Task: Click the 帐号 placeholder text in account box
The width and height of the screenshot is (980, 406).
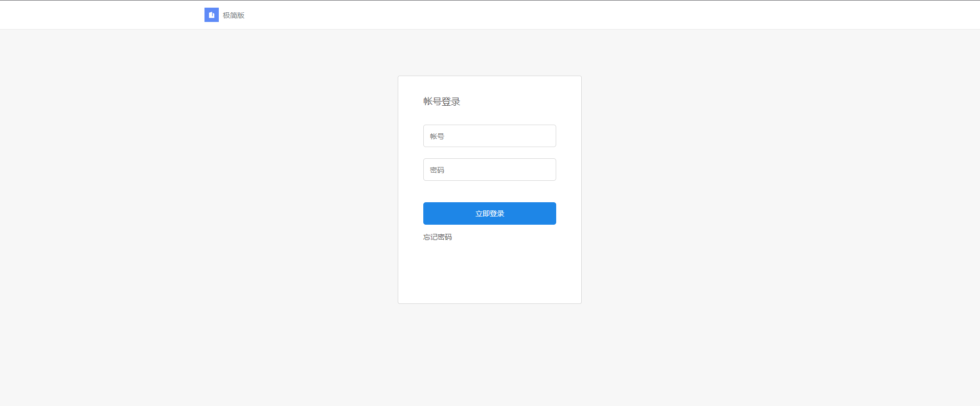Action: 437,136
